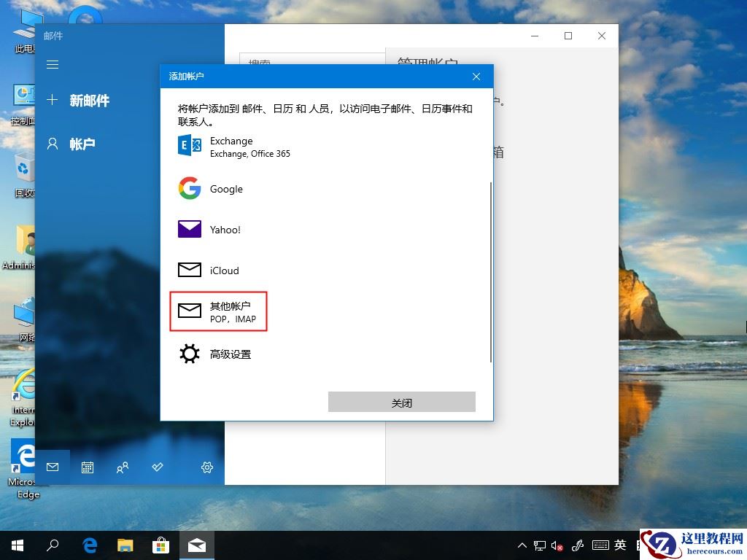Select the Exchange account option
Screen dimensions: 747x560
point(231,147)
